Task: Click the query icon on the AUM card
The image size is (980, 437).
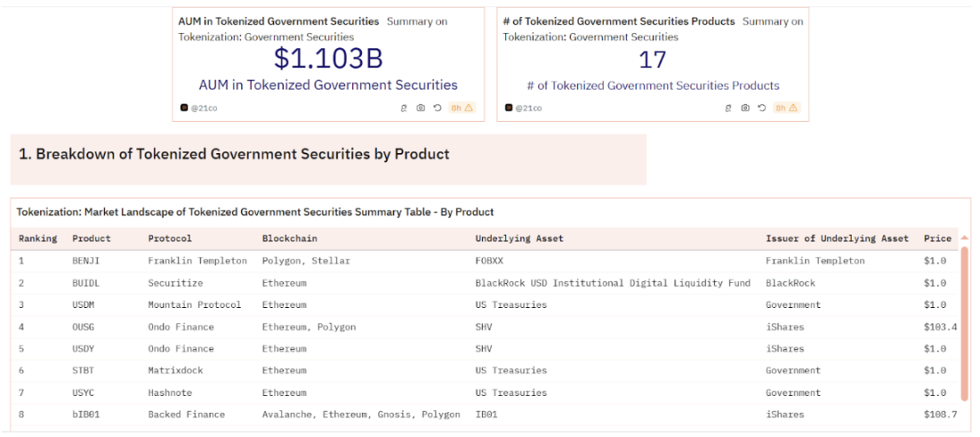Action: click(404, 107)
